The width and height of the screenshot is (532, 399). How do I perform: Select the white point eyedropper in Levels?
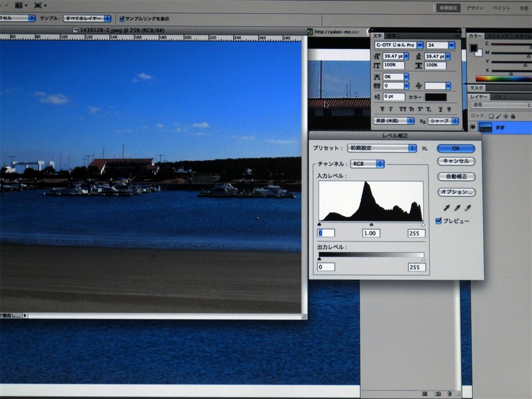[x=468, y=208]
